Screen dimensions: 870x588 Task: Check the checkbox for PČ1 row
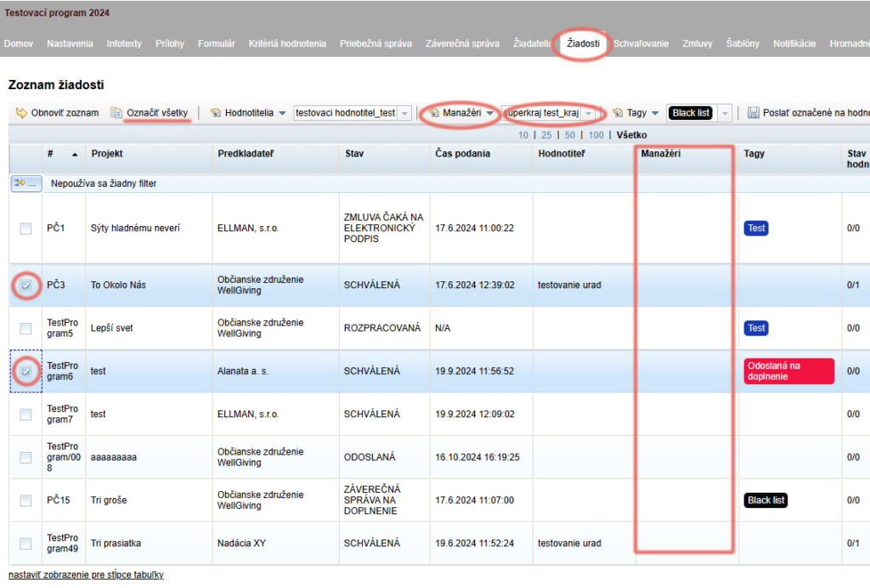[25, 229]
